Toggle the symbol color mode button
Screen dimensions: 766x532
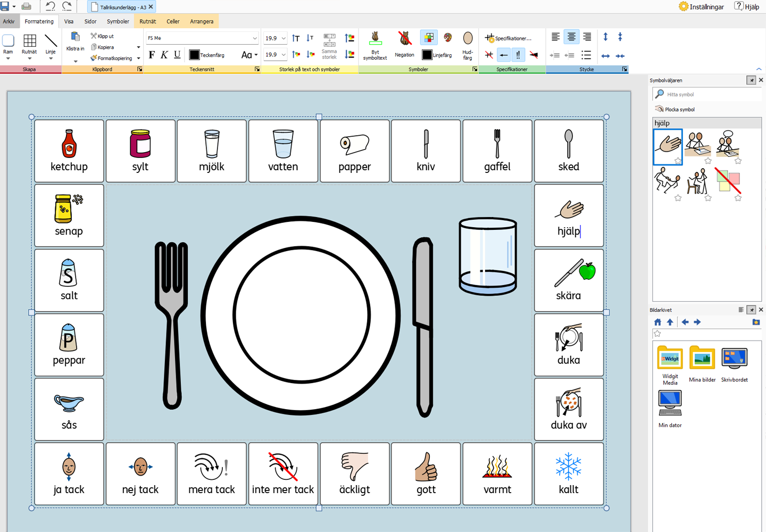429,37
